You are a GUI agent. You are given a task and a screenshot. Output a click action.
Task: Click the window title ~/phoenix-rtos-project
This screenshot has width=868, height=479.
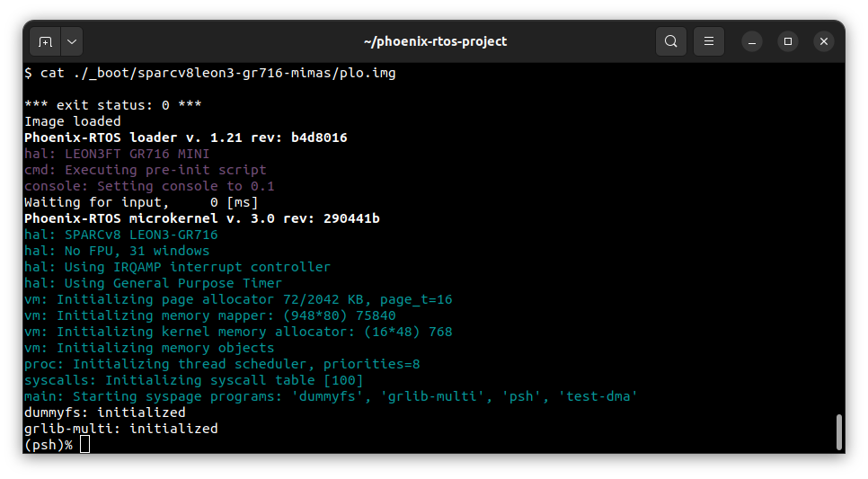coord(435,41)
